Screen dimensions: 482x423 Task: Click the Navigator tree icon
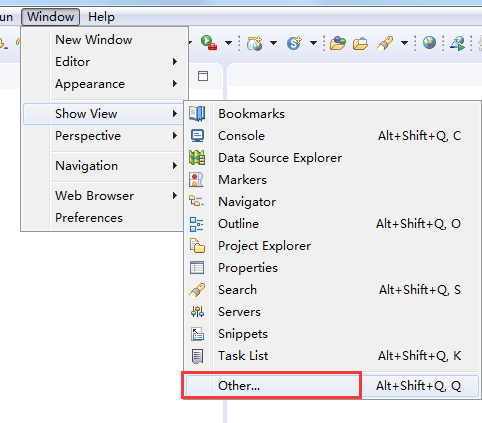(x=197, y=201)
